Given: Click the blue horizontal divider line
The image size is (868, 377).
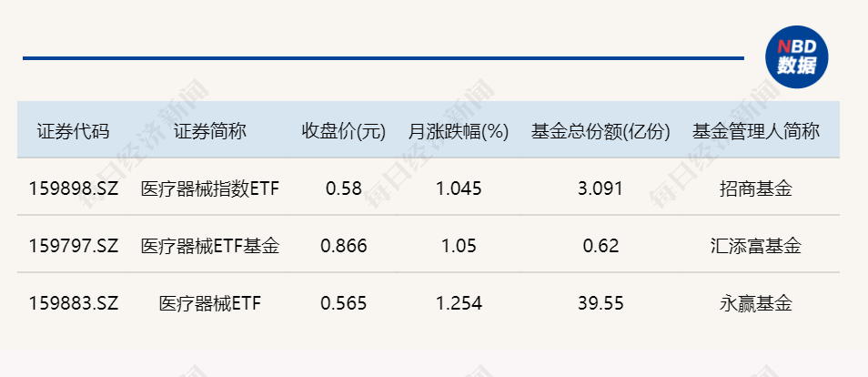Looking at the screenshot, I should [383, 57].
